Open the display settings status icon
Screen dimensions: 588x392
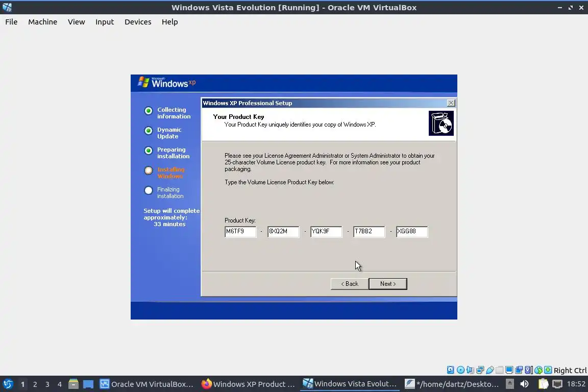(509, 370)
